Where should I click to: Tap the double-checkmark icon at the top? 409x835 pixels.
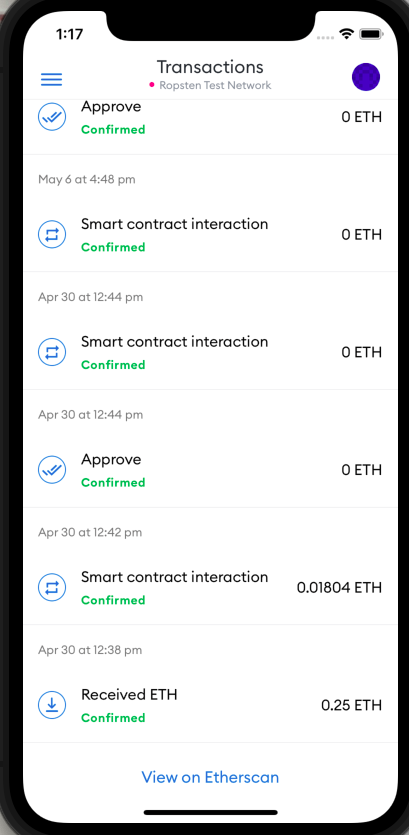[x=52, y=117]
